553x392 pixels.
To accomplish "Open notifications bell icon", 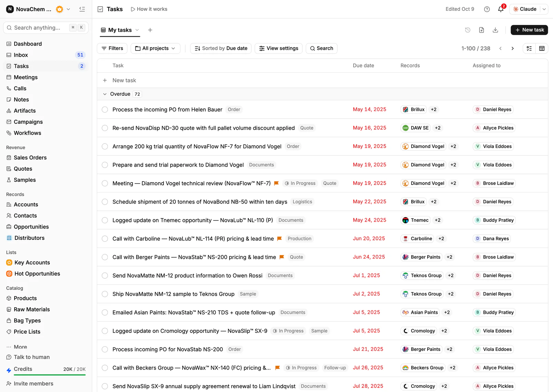I will pos(501,9).
